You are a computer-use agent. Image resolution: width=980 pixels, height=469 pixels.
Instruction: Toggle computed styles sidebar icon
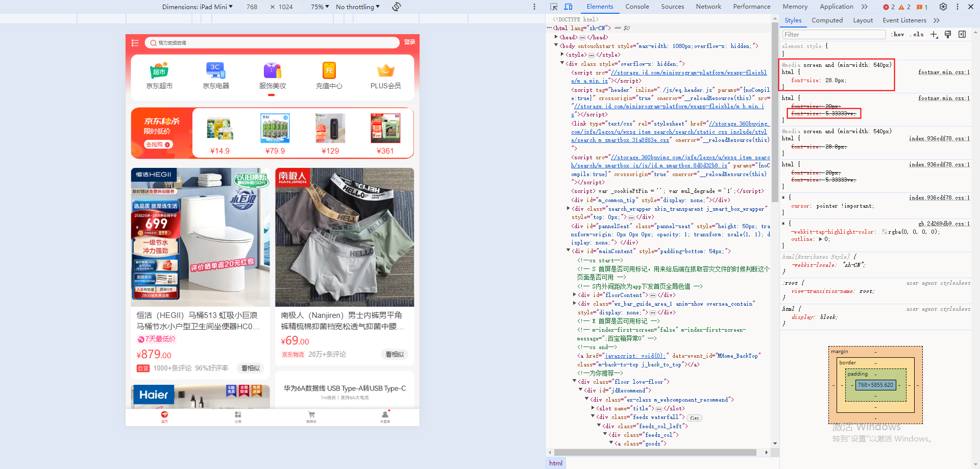click(962, 34)
